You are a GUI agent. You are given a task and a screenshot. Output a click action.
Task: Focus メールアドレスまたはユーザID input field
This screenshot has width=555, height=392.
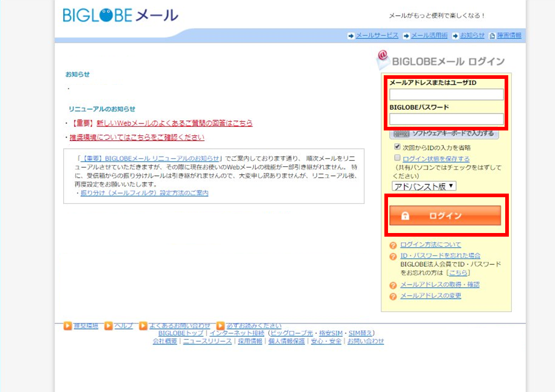coord(446,95)
